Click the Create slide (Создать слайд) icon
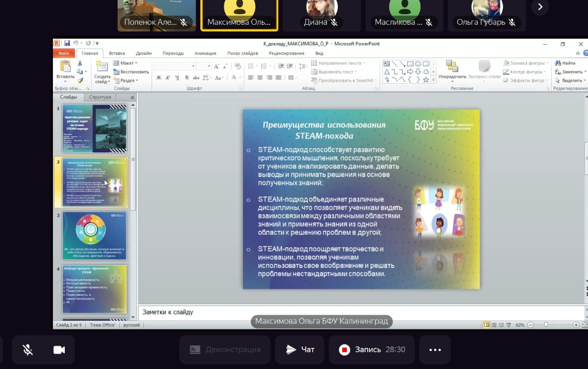588x369 pixels. coord(102,67)
